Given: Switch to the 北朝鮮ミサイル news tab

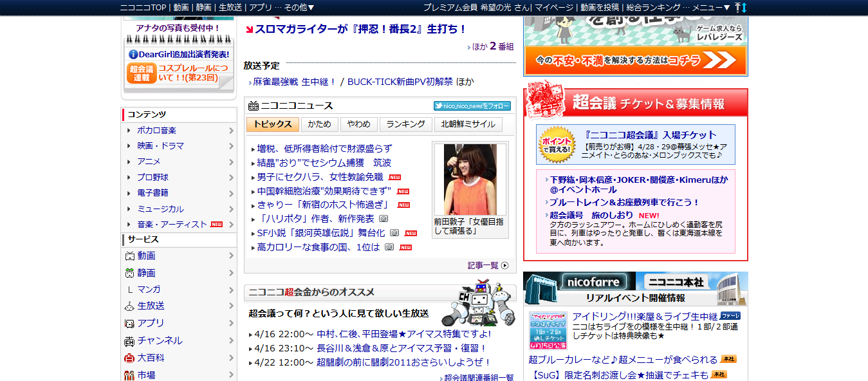Looking at the screenshot, I should tap(468, 124).
